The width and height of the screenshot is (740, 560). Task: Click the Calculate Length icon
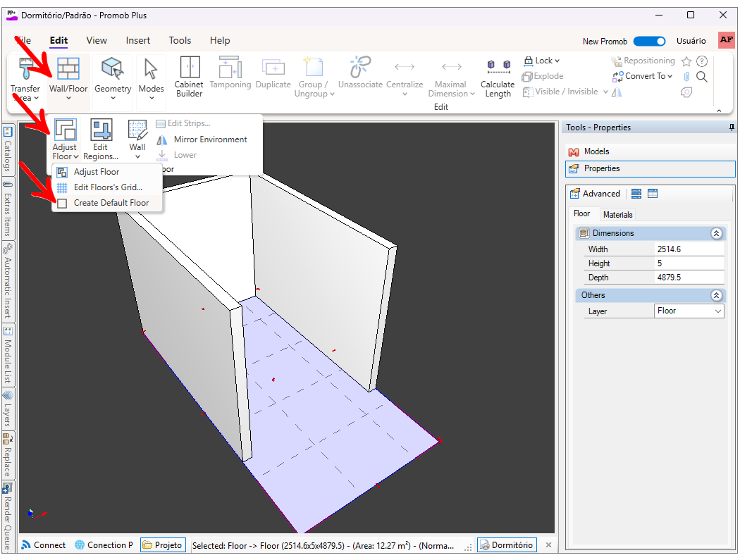(498, 77)
